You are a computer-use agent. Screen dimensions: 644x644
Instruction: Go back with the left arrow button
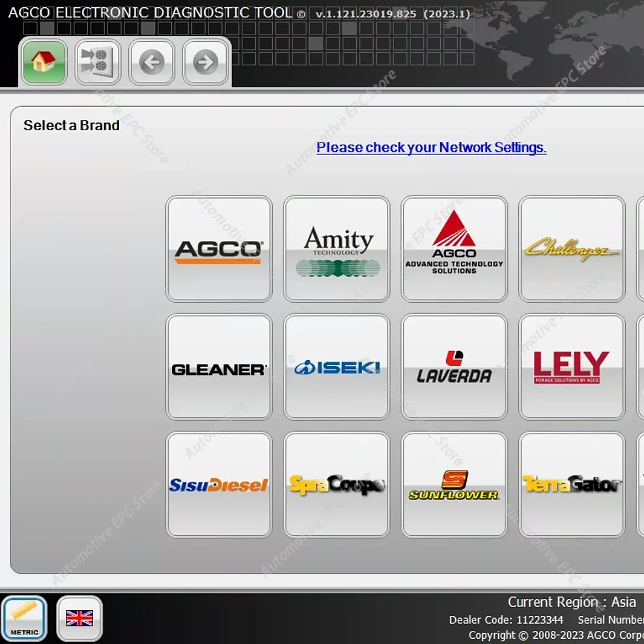pos(152,63)
